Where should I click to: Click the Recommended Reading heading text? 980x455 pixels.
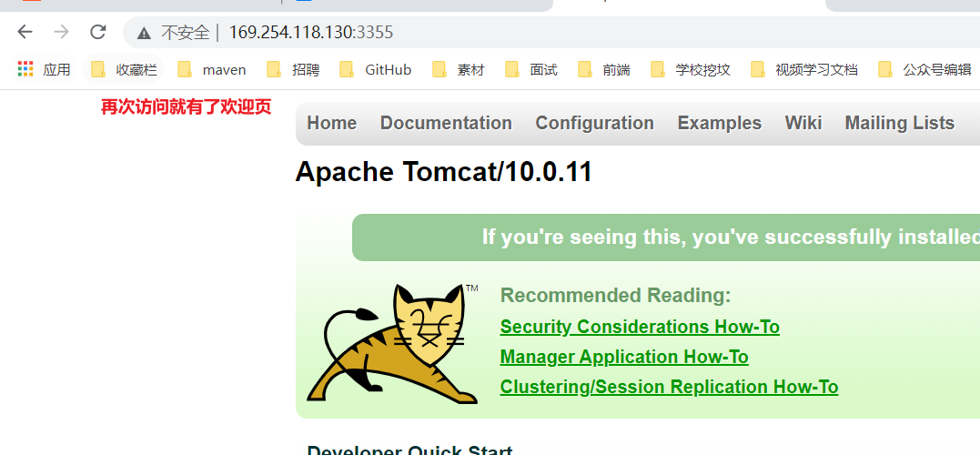pyautogui.click(x=616, y=295)
